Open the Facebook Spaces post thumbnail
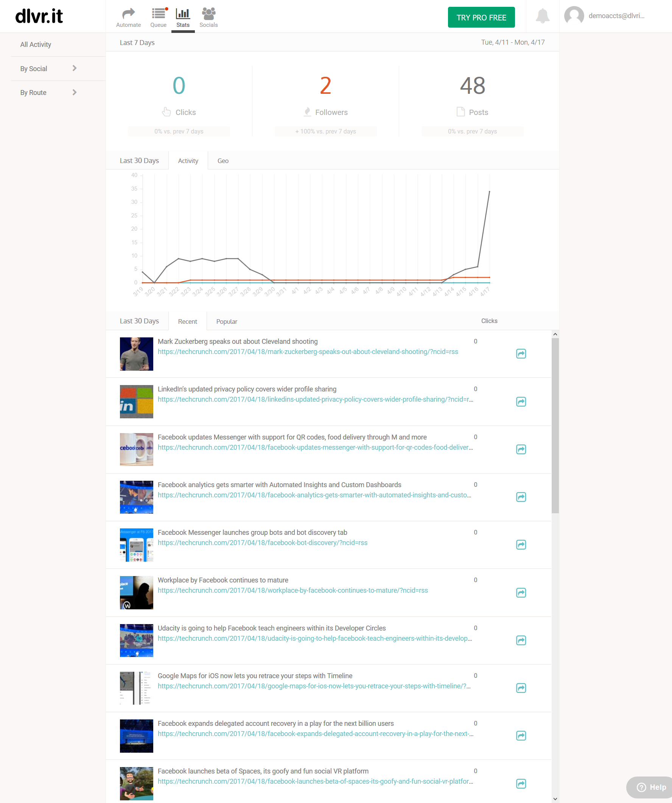This screenshot has height=803, width=672. coord(136,783)
